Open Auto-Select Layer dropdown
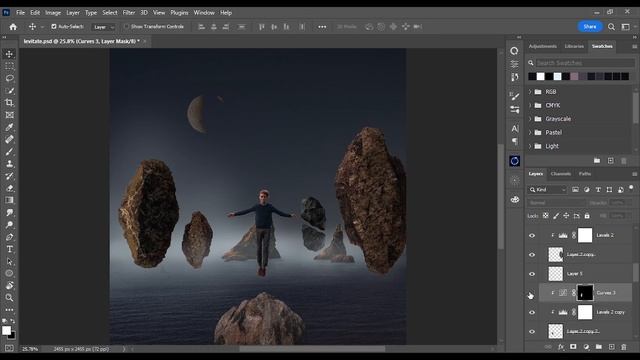 104,27
